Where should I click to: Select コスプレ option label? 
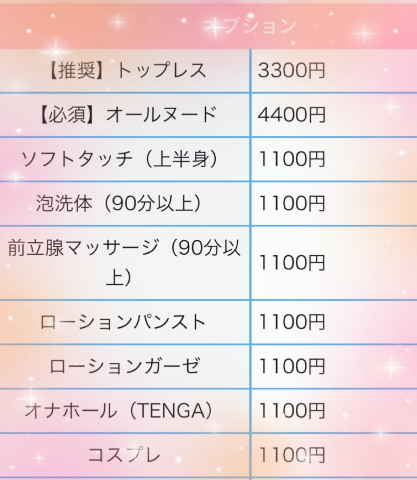coord(124,455)
